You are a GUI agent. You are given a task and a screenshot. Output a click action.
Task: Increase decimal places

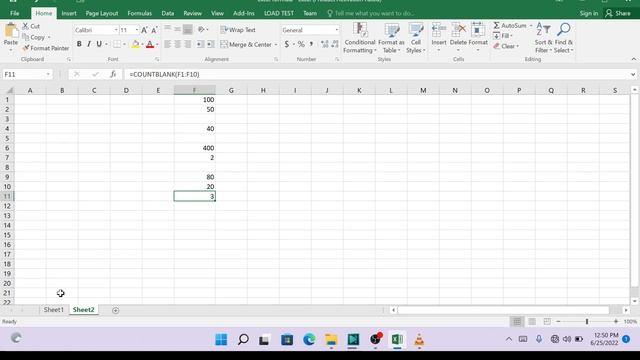click(324, 44)
